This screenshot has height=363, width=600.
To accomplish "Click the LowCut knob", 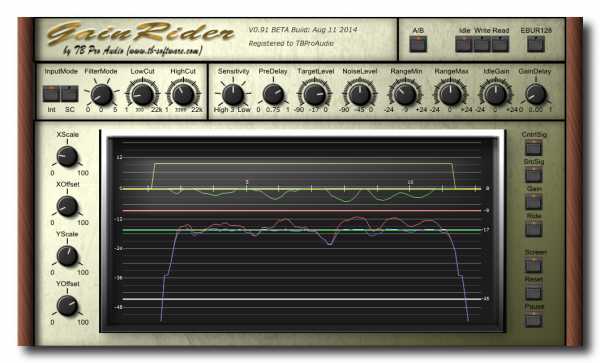I will tap(142, 94).
